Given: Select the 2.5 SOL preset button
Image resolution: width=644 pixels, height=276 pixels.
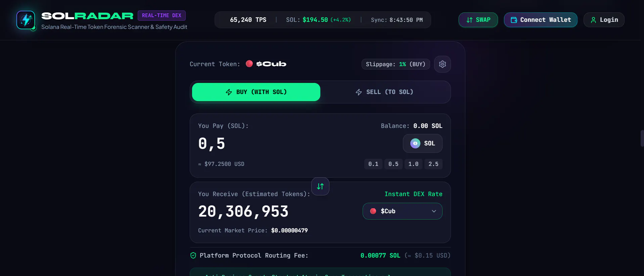Looking at the screenshot, I should [x=433, y=164].
